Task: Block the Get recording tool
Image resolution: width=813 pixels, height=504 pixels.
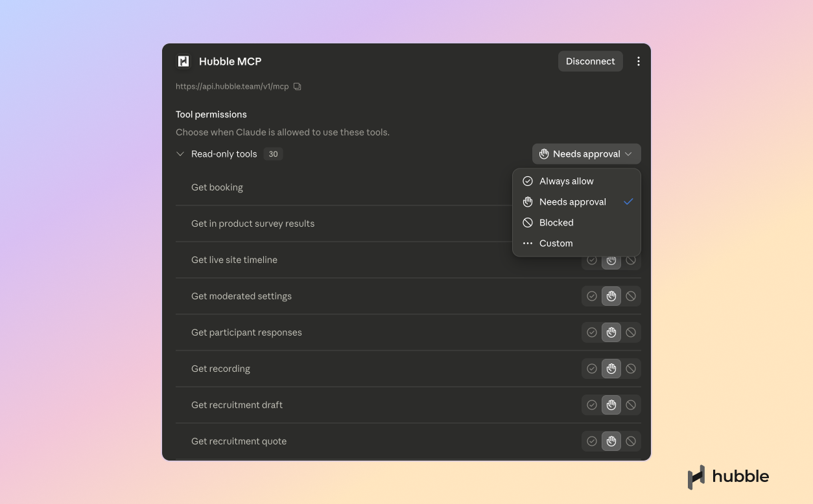Action: tap(631, 369)
